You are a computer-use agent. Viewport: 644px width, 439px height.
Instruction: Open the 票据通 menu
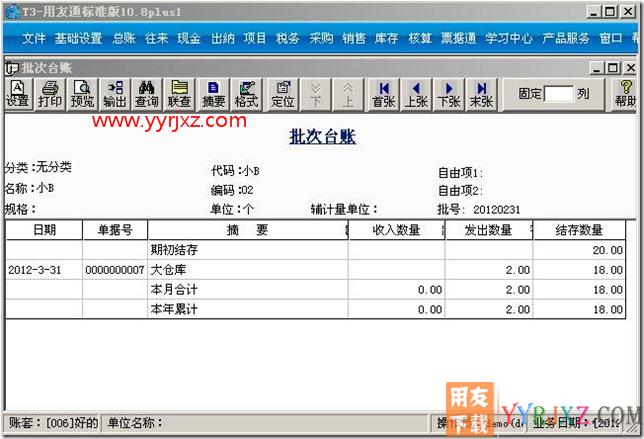coord(459,38)
